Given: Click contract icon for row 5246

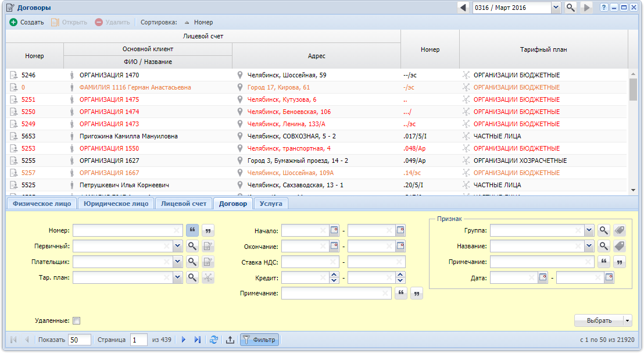Looking at the screenshot, I should 13,75.
